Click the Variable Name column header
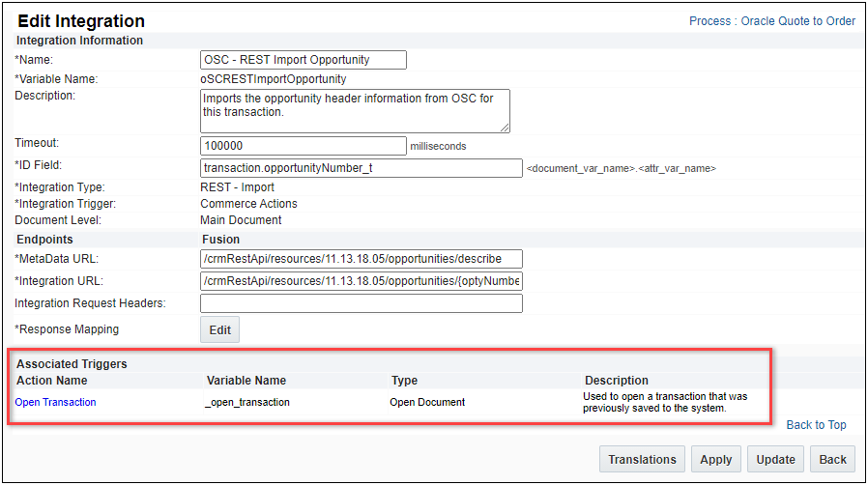 (x=246, y=381)
